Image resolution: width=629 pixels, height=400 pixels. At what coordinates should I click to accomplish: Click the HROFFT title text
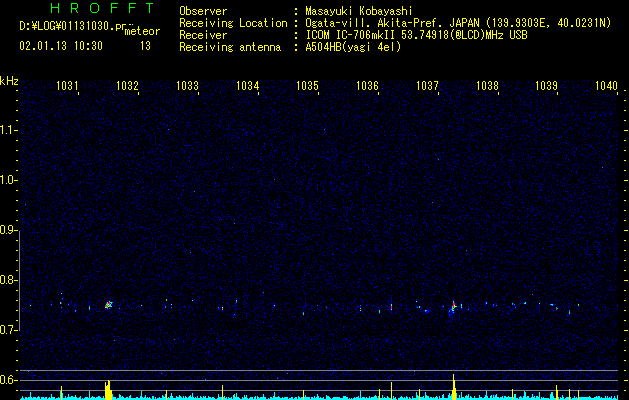[103, 8]
